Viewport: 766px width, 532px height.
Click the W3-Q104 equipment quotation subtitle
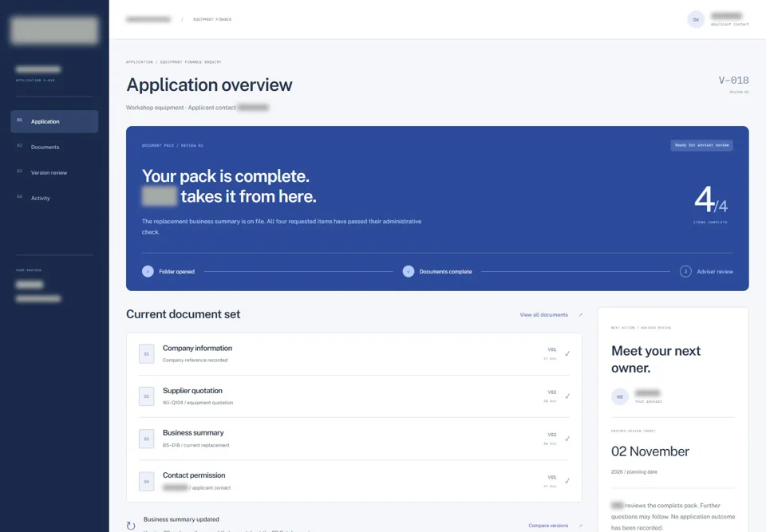[x=198, y=403]
